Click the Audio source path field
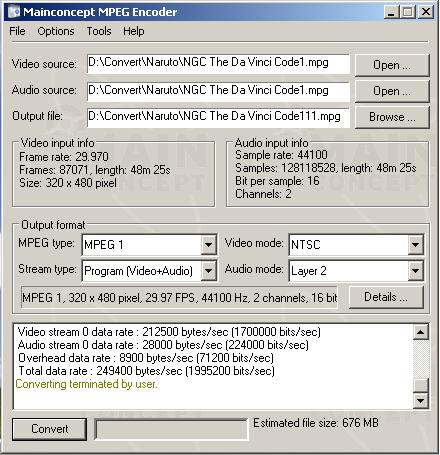Viewport: 440px width, 455px height. pyautogui.click(x=218, y=91)
